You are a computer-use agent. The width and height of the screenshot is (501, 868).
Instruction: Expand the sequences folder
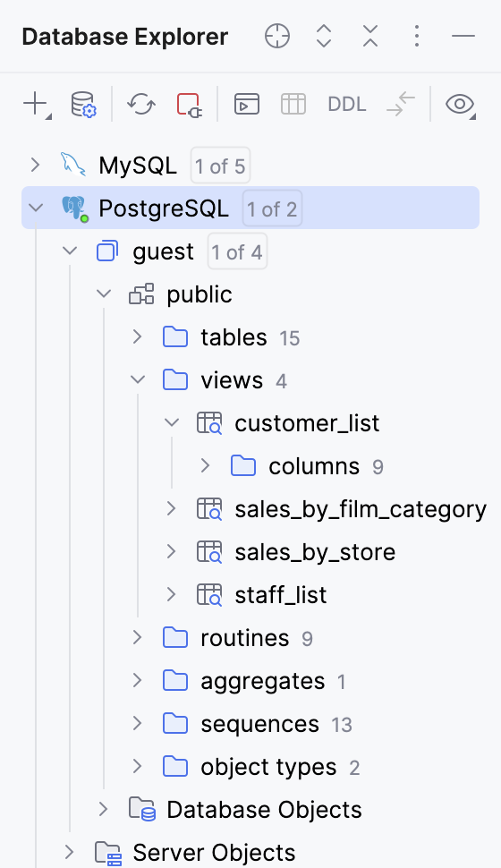pos(138,724)
